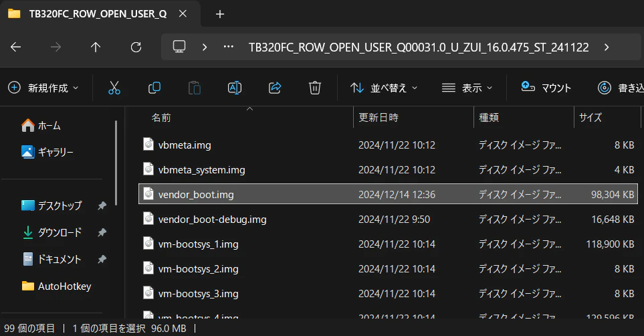Expand the chevron after the monitor icon
The image size is (644, 336).
pyautogui.click(x=205, y=48)
